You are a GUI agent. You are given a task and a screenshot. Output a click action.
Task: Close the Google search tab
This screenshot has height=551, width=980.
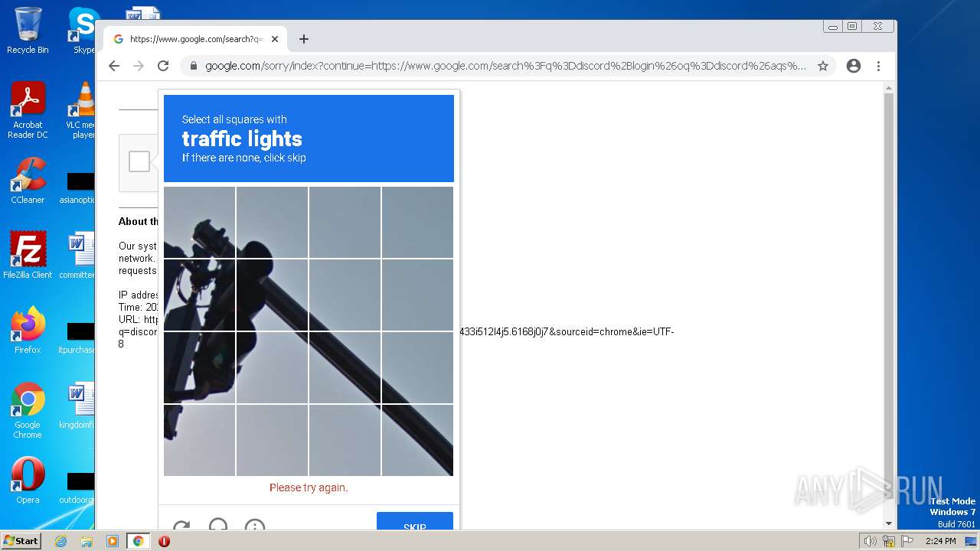pyautogui.click(x=275, y=39)
